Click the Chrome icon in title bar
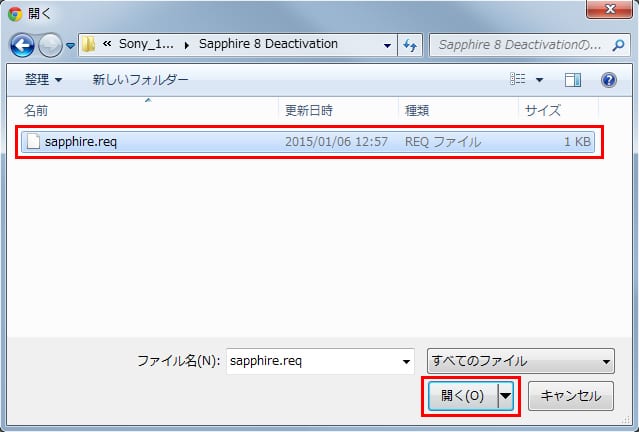Viewport: 639px width, 432px height. [x=15, y=14]
